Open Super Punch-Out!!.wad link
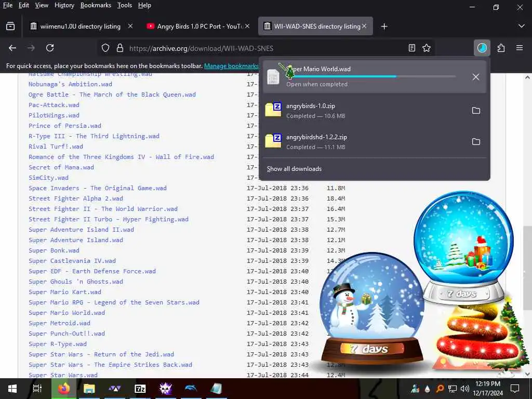532x399 pixels. [x=66, y=333]
